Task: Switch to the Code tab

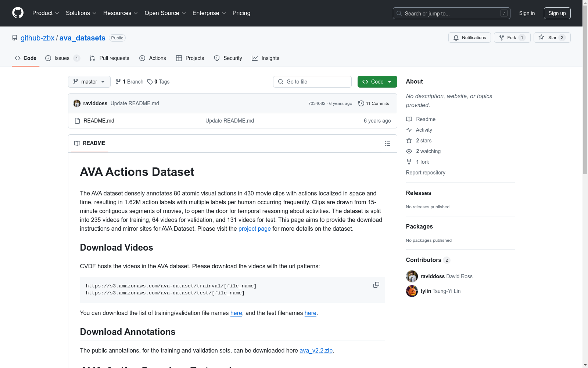Action: point(26,58)
